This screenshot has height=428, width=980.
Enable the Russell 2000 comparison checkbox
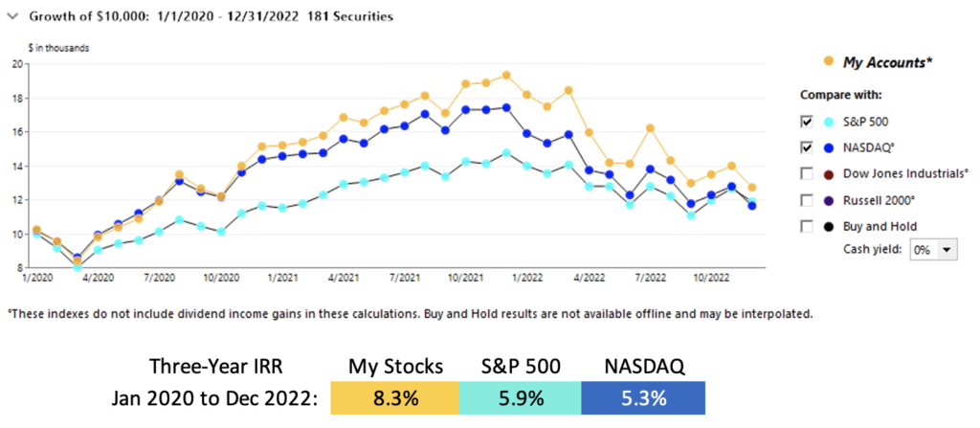[x=808, y=200]
